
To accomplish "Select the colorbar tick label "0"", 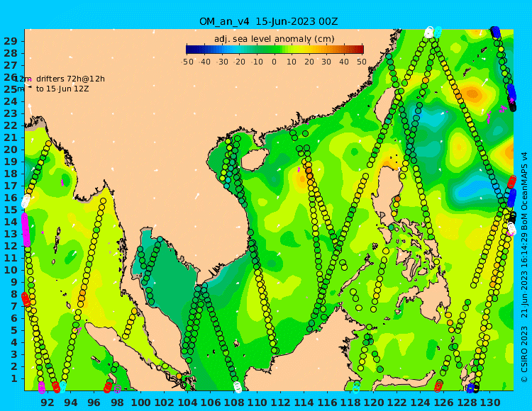I will (x=274, y=62).
